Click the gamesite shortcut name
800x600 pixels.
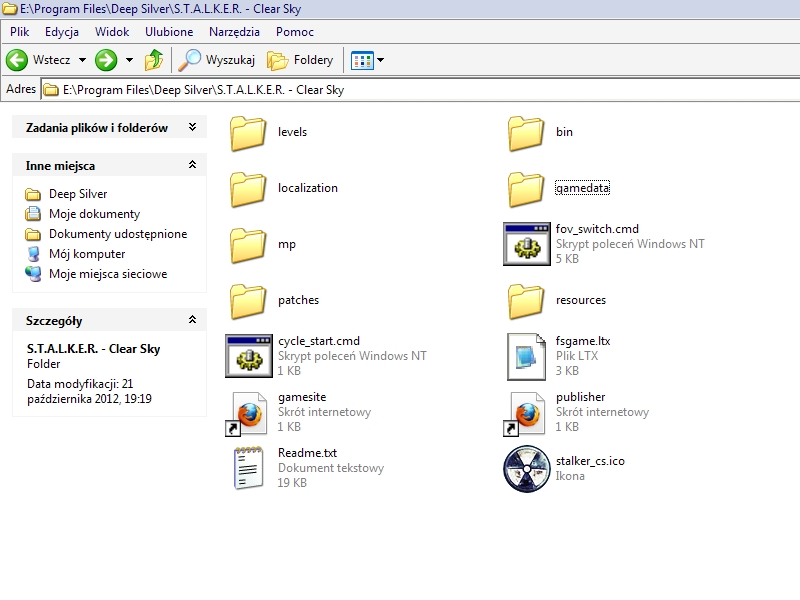point(302,397)
